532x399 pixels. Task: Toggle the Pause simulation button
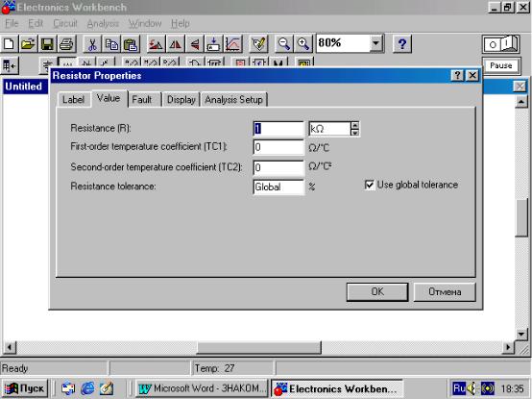click(500, 65)
